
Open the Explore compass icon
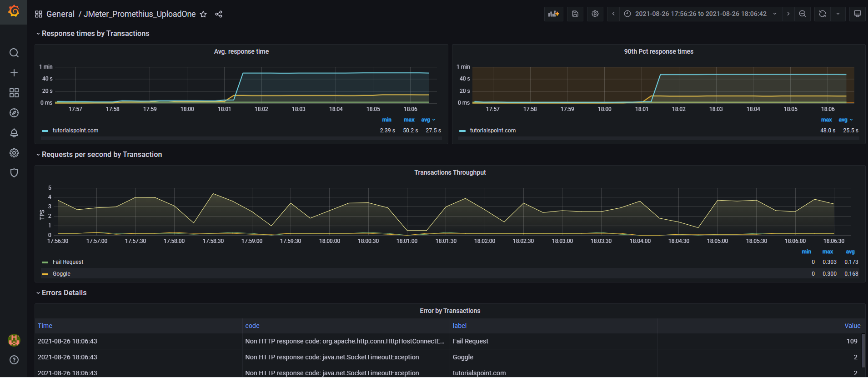(x=14, y=113)
